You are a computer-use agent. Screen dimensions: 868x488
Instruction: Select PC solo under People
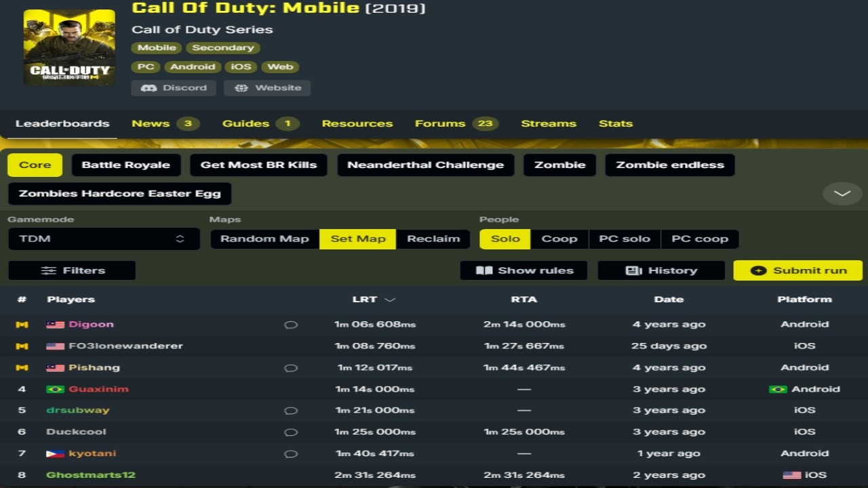pyautogui.click(x=625, y=239)
